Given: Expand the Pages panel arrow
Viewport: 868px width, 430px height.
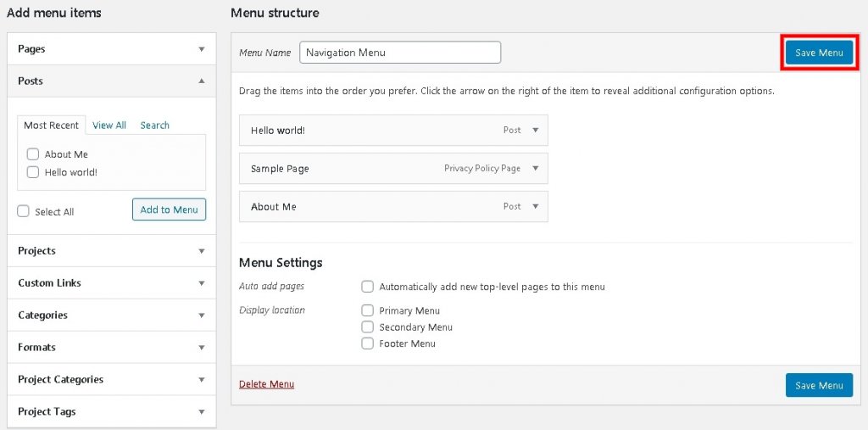Looking at the screenshot, I should pyautogui.click(x=202, y=49).
